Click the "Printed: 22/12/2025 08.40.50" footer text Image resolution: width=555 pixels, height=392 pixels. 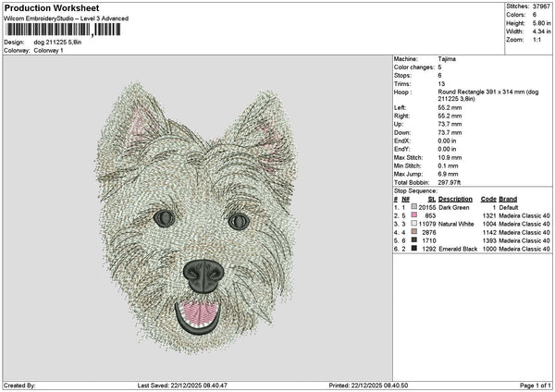368,386
